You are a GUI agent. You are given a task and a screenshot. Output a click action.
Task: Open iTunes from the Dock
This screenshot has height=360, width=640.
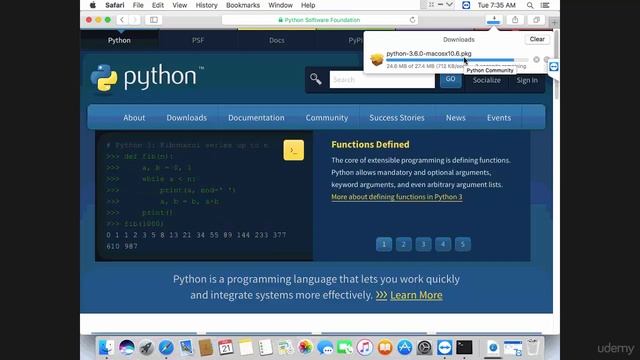(x=364, y=347)
